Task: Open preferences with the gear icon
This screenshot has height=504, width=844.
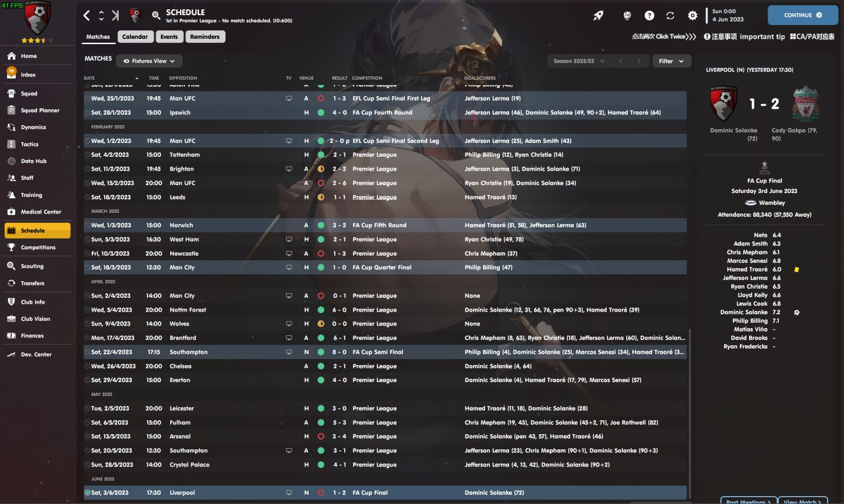Action: (692, 15)
